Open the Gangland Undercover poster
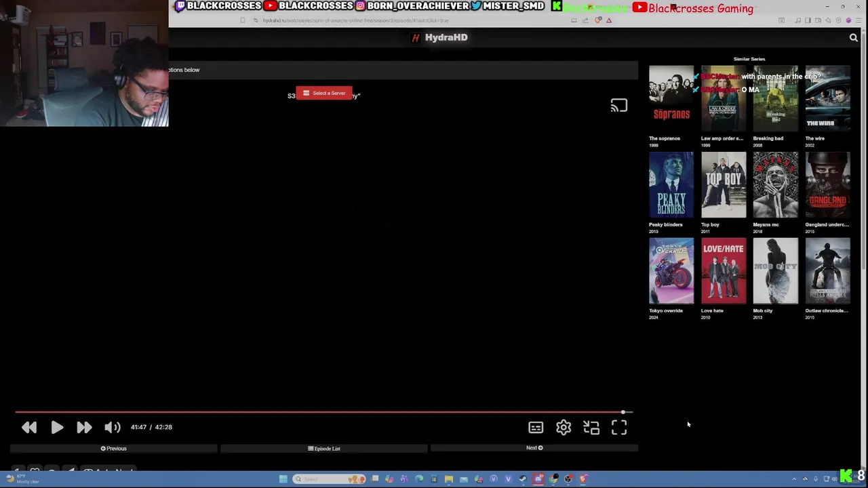The width and height of the screenshot is (868, 488). pos(828,184)
